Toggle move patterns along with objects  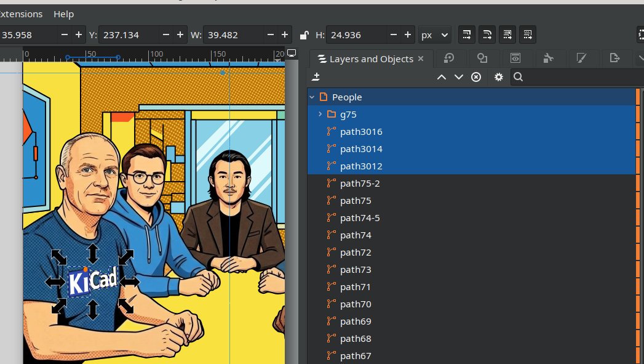coord(527,34)
